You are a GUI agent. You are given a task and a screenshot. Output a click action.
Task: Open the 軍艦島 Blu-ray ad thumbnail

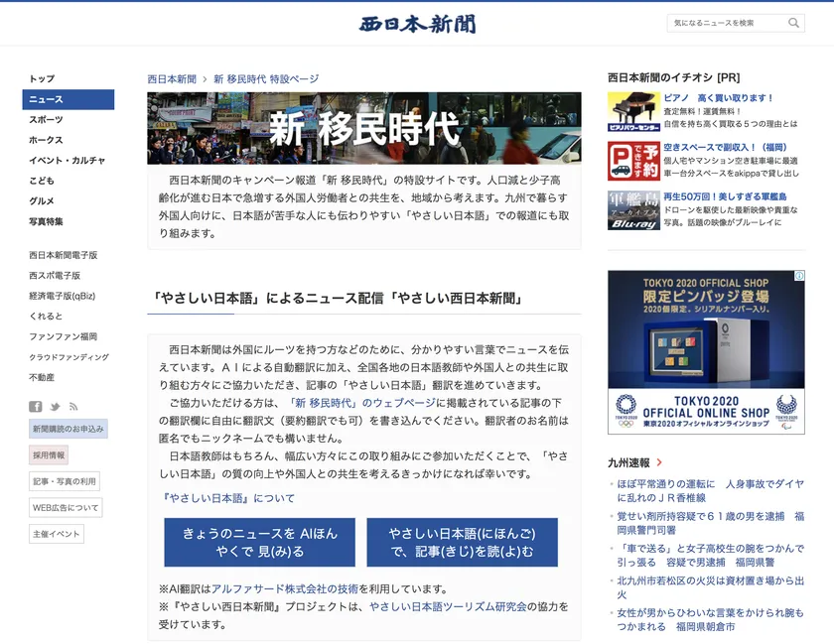[x=633, y=210]
